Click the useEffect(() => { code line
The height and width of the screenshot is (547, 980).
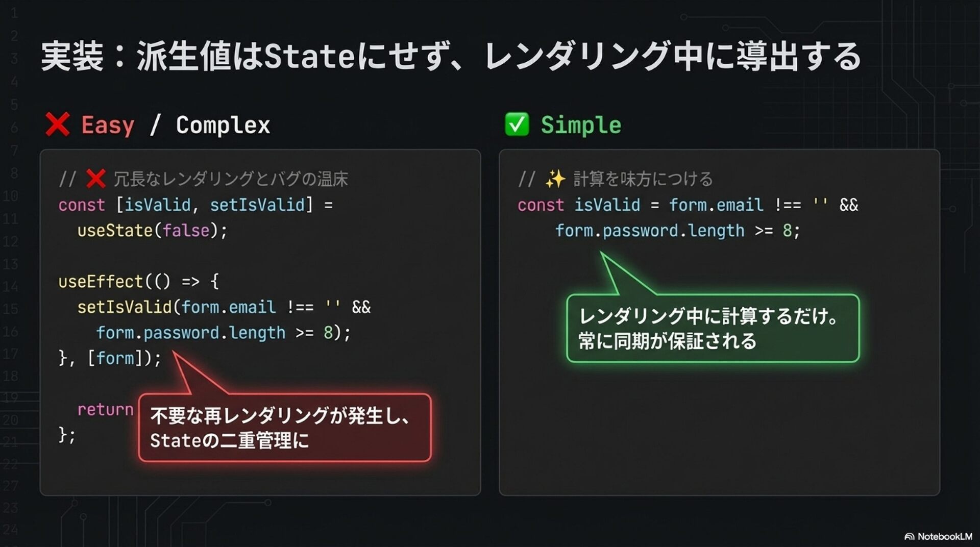[x=138, y=282]
